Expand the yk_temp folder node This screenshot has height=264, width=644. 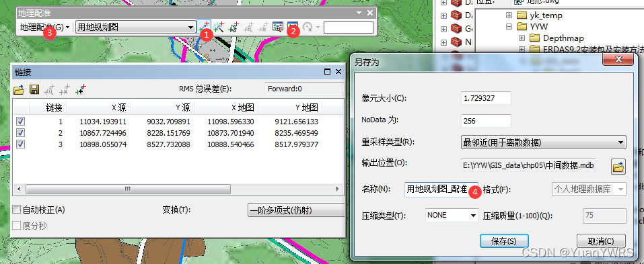point(509,15)
